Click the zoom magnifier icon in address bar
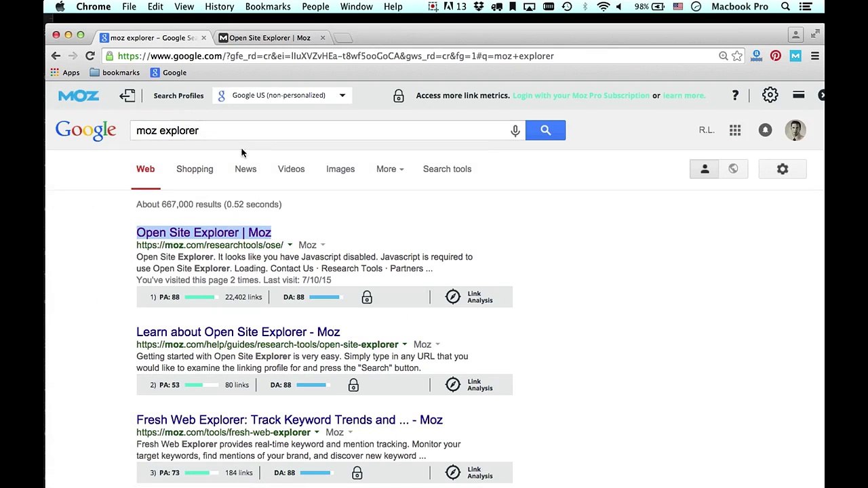Image resolution: width=868 pixels, height=488 pixels. [723, 56]
